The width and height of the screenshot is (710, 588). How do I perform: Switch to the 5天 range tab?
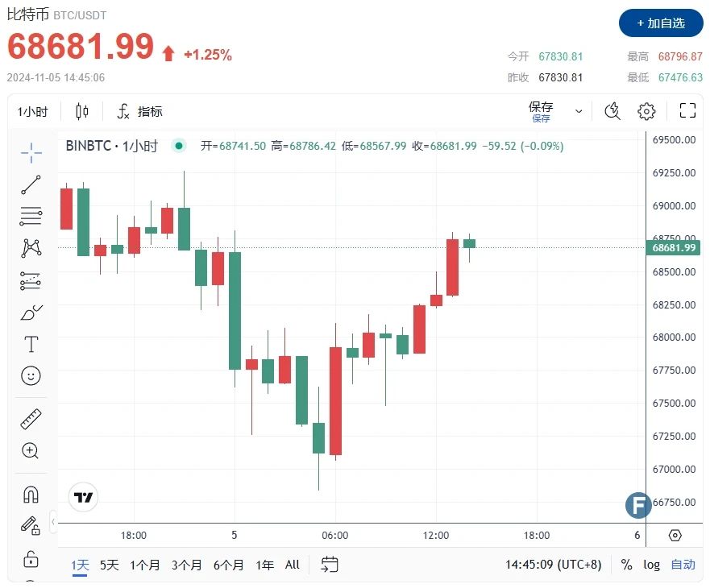(109, 565)
